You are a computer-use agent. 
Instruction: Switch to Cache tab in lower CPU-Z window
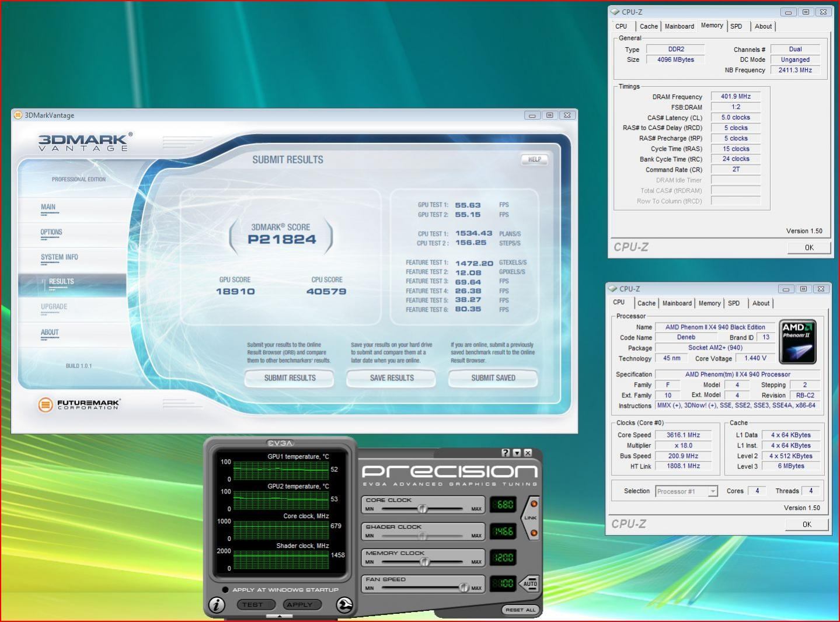646,303
